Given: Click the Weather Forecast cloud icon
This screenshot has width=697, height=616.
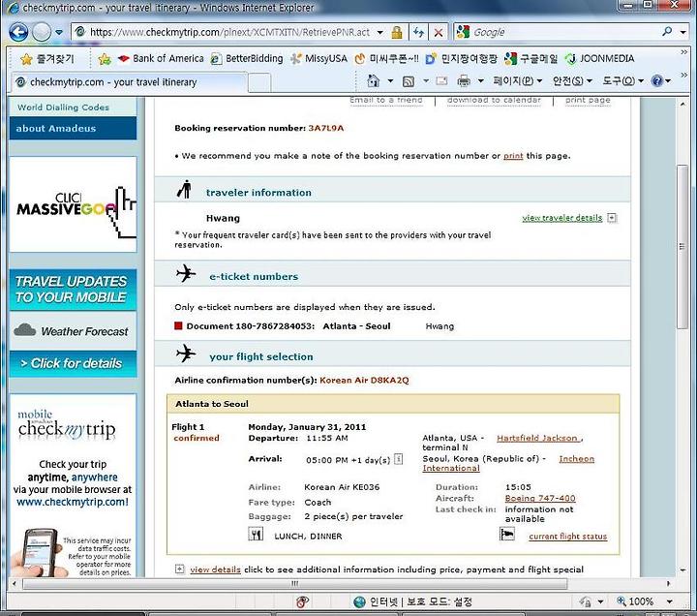Looking at the screenshot, I should point(25,330).
